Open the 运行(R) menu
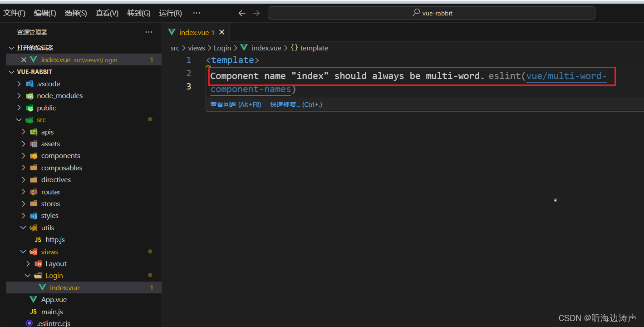Image resolution: width=644 pixels, height=327 pixels. pyautogui.click(x=171, y=13)
